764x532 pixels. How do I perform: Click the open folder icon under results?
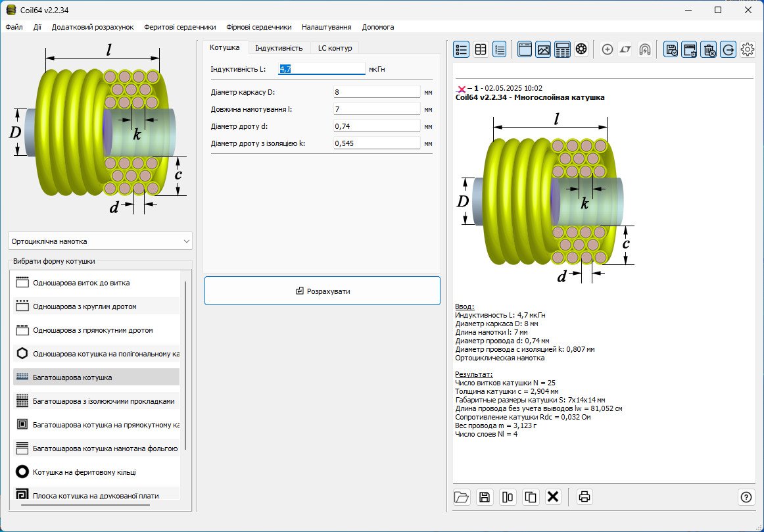tap(462, 497)
